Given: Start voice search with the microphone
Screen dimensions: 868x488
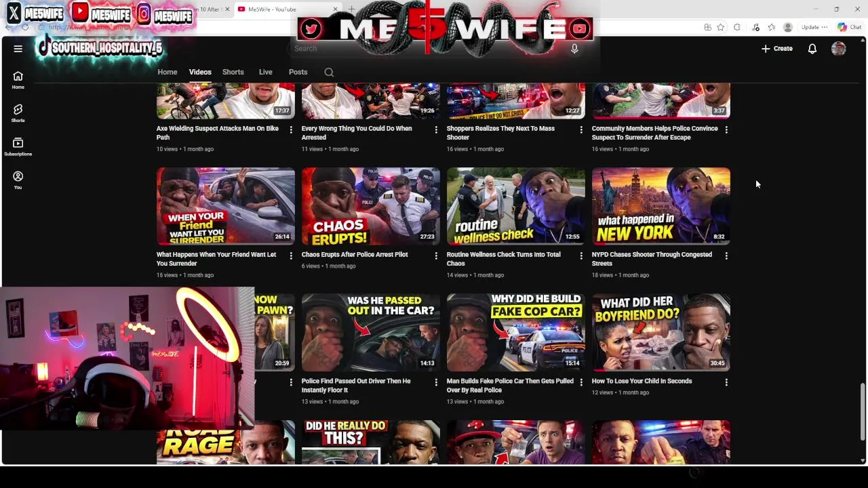Looking at the screenshot, I should pos(574,49).
